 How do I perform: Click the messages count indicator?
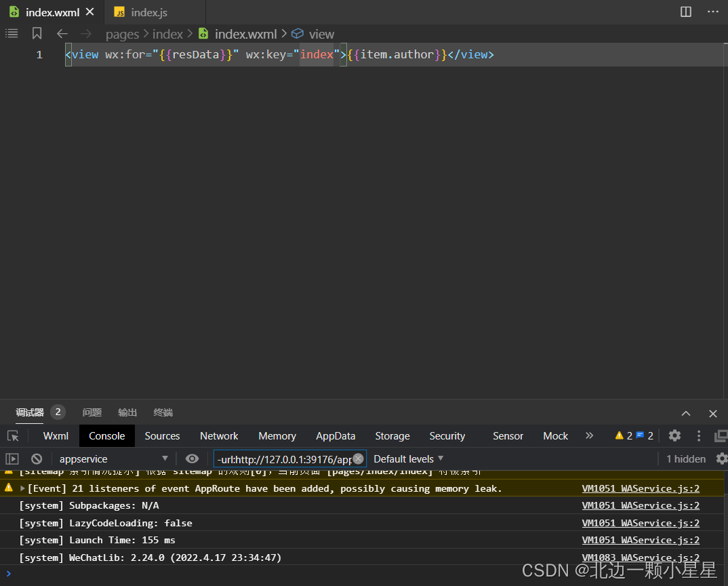coord(645,436)
